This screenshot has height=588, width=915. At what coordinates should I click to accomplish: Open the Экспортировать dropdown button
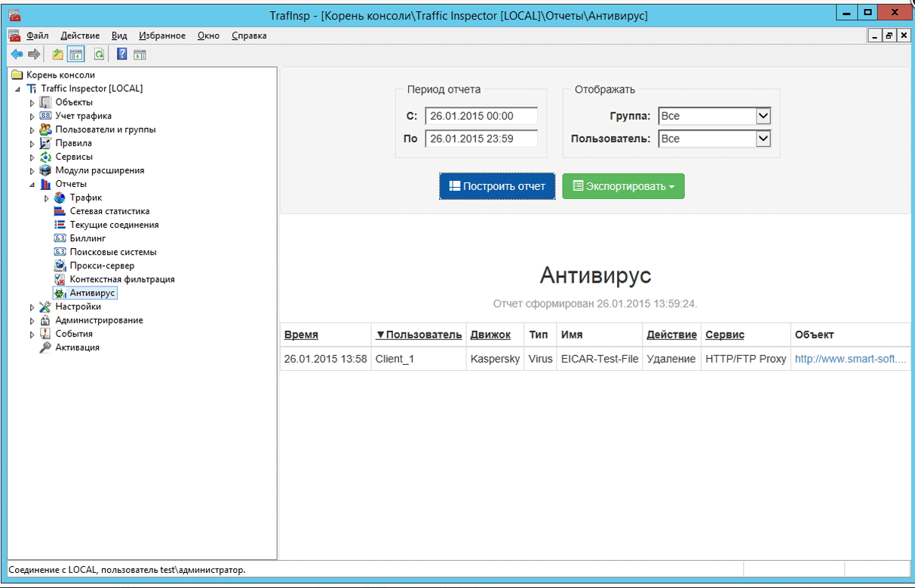[x=623, y=186]
